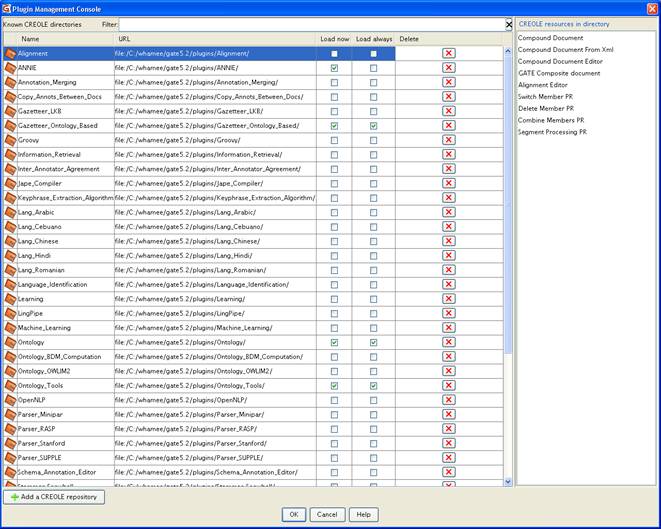Image resolution: width=661 pixels, height=529 pixels.
Task: Select 'Switch Member PR' resource
Action: coord(545,97)
